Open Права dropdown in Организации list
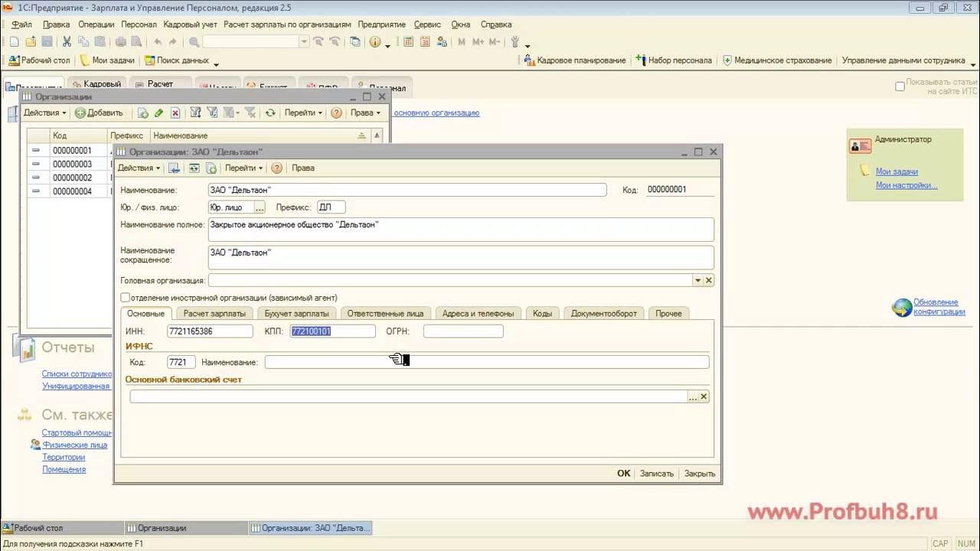Image resolution: width=980 pixels, height=551 pixels. 365,112
